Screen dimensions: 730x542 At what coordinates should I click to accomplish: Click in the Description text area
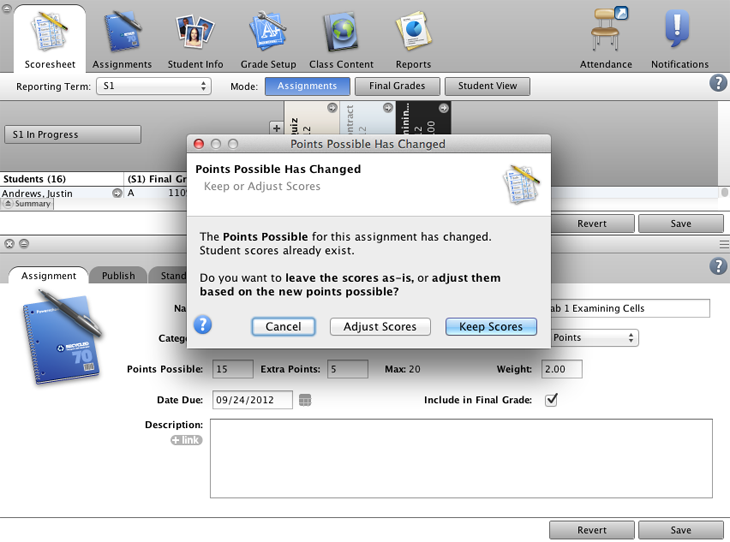(x=460, y=458)
